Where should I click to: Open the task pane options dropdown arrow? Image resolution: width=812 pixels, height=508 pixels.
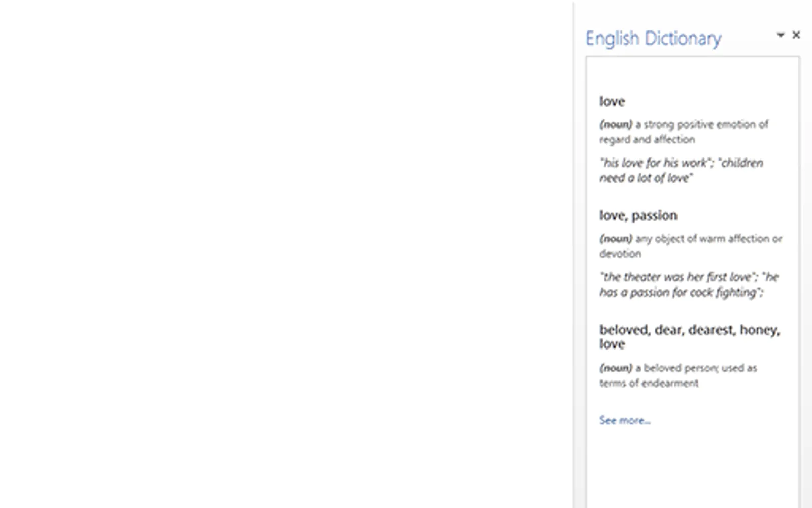pyautogui.click(x=781, y=35)
